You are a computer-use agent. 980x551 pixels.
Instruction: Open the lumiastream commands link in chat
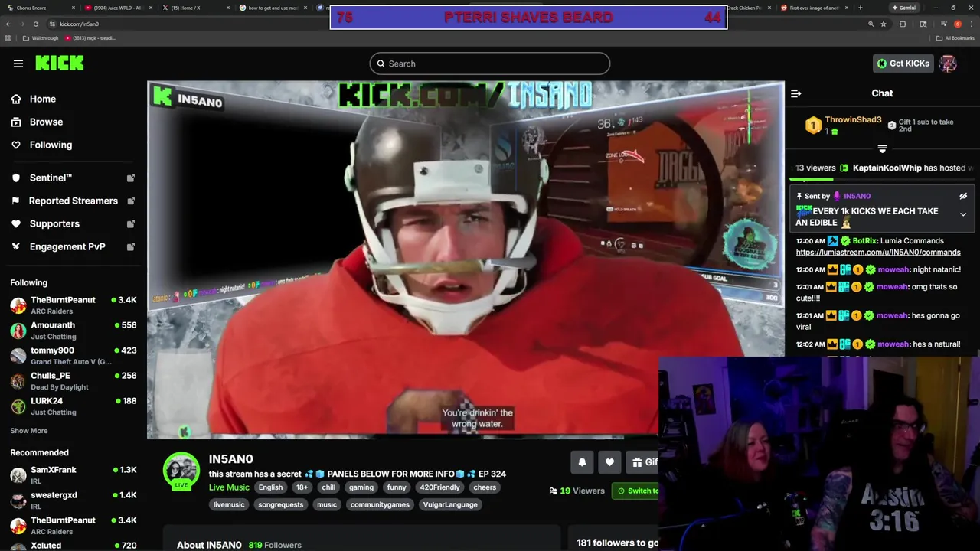click(878, 253)
